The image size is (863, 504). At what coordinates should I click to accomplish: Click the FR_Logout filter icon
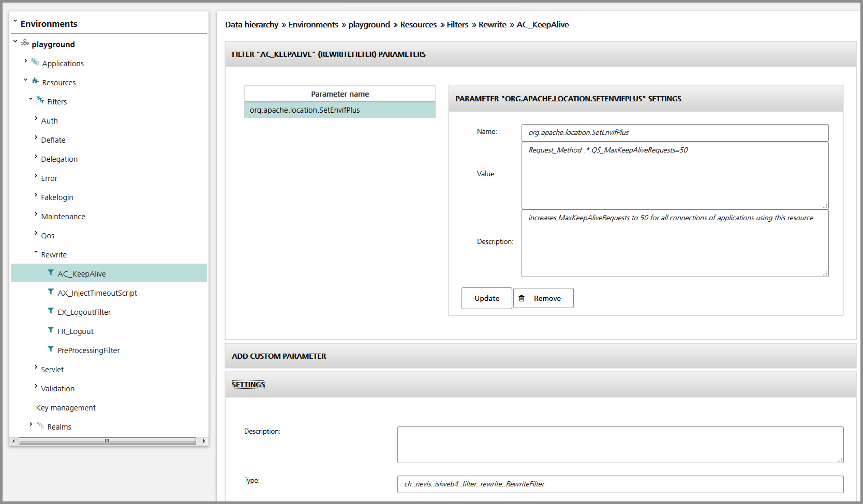click(51, 330)
